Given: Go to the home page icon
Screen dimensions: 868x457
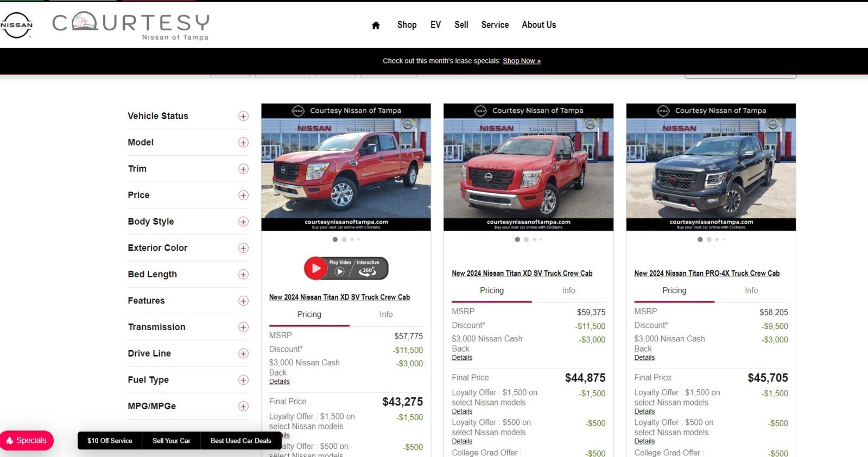Looking at the screenshot, I should 376,25.
